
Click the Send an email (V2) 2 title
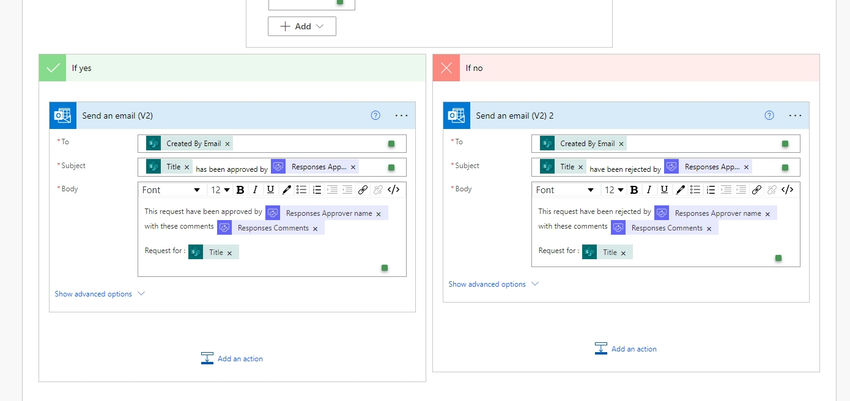[514, 115]
